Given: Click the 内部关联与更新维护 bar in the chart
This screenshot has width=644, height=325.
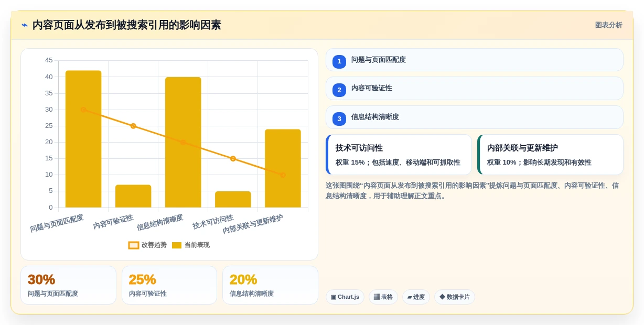Looking at the screenshot, I should pos(283,168).
